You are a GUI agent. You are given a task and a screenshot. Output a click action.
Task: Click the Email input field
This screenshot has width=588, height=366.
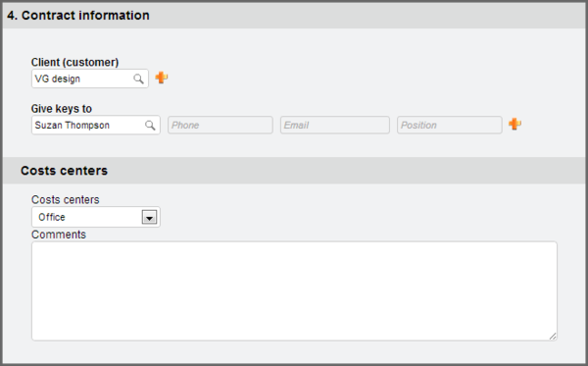335,125
